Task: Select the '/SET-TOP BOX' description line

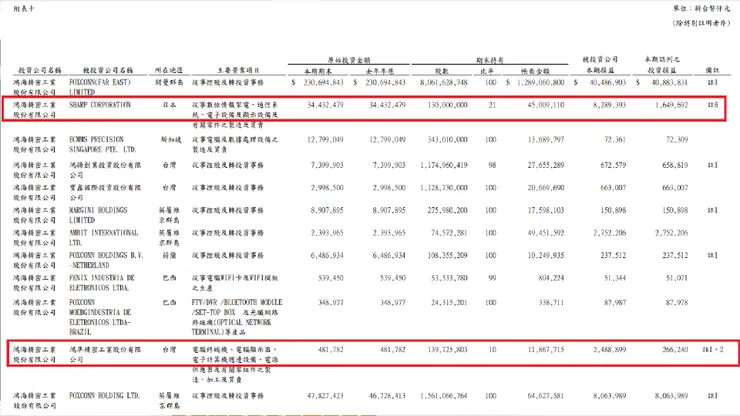Action: (213, 312)
